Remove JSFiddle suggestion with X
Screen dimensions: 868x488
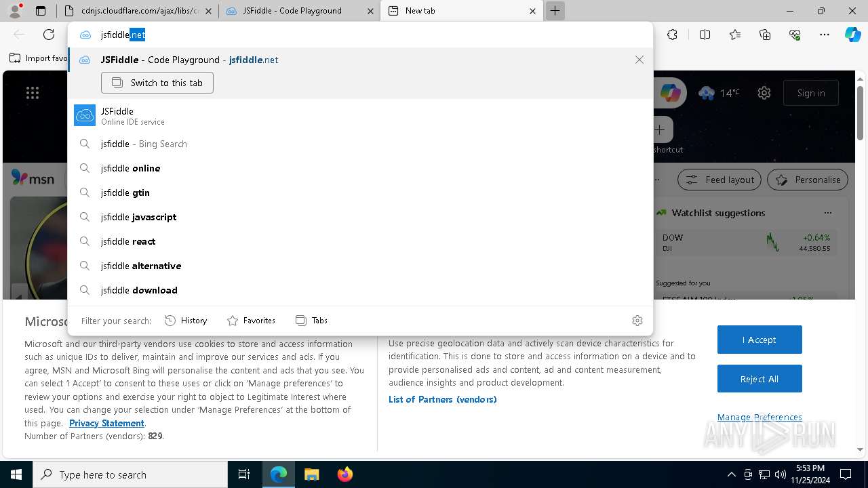click(x=639, y=60)
